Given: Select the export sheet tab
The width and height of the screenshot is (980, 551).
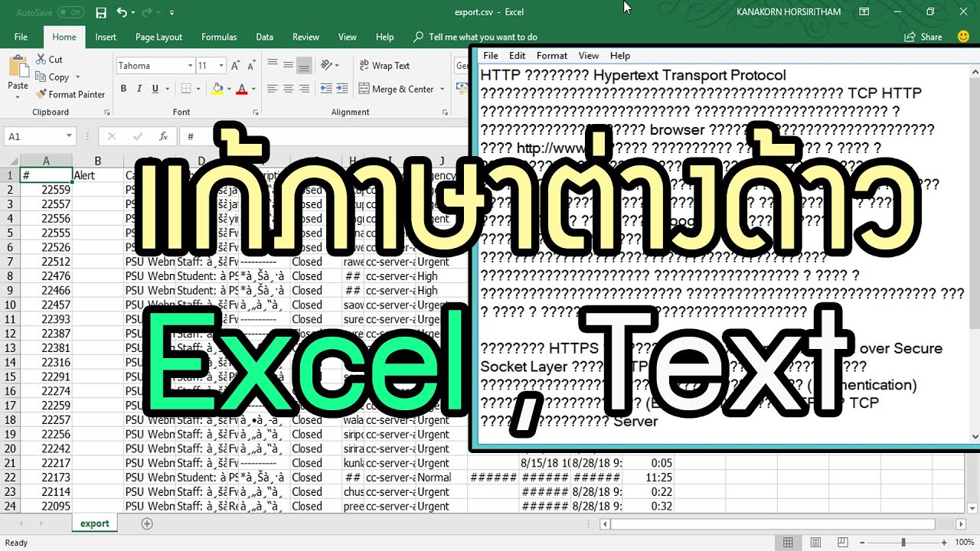Looking at the screenshot, I should (95, 523).
